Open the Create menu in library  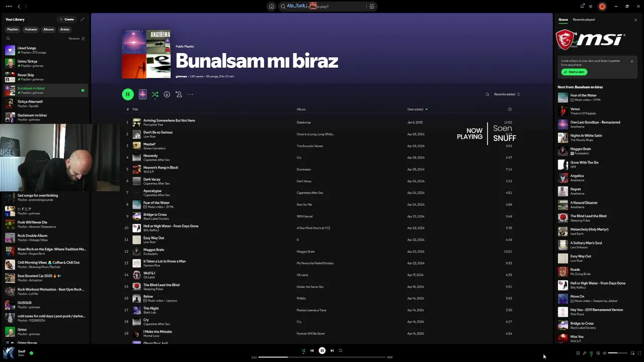[67, 19]
